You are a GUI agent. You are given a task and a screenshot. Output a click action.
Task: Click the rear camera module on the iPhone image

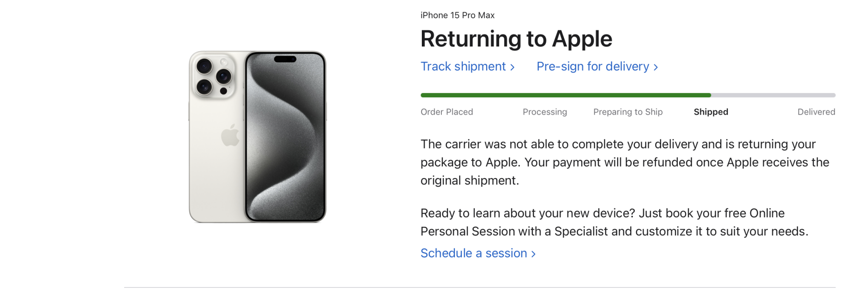213,76
